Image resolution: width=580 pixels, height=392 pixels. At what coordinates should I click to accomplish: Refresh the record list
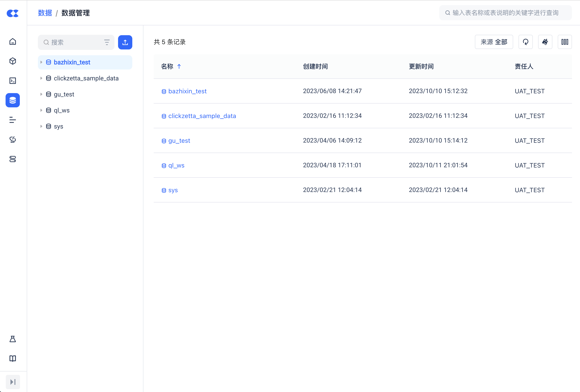tap(525, 42)
